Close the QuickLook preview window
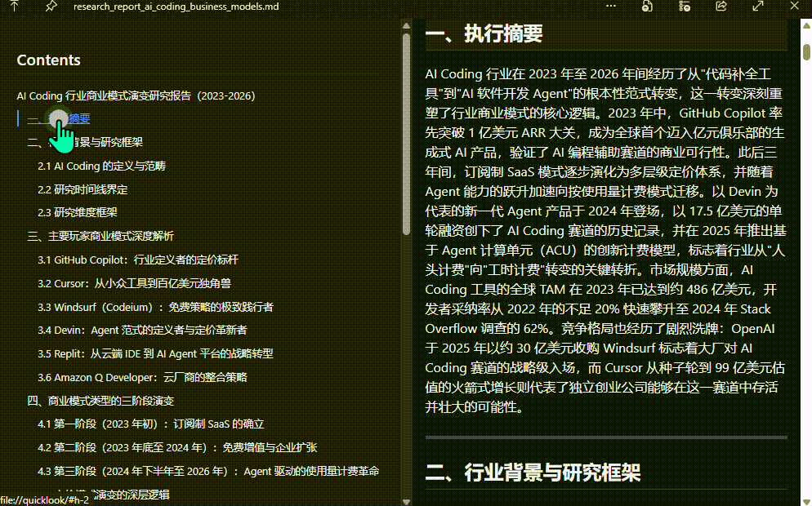Viewport: 812px width, 506px height. click(x=796, y=6)
